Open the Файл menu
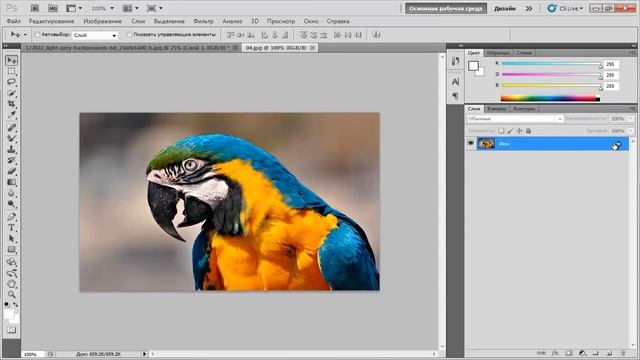The image size is (640, 360). (x=13, y=21)
